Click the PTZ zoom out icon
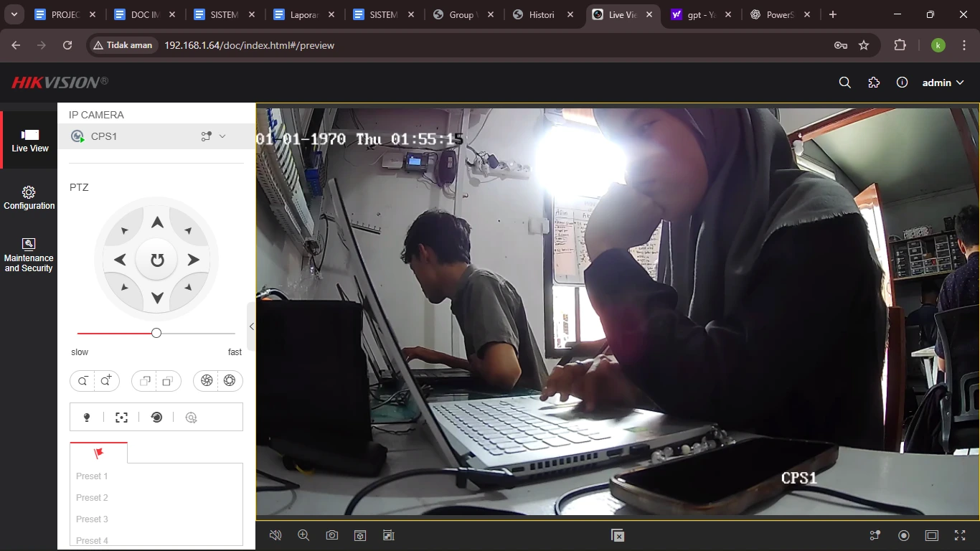 click(x=83, y=381)
